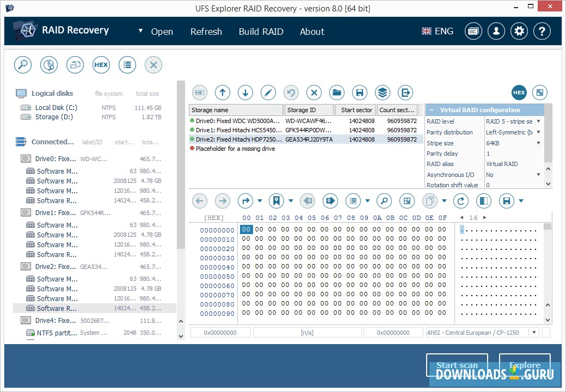566x392 pixels.
Task: Click the bookmark icon in hex viewer toolbar
Action: pos(276,201)
